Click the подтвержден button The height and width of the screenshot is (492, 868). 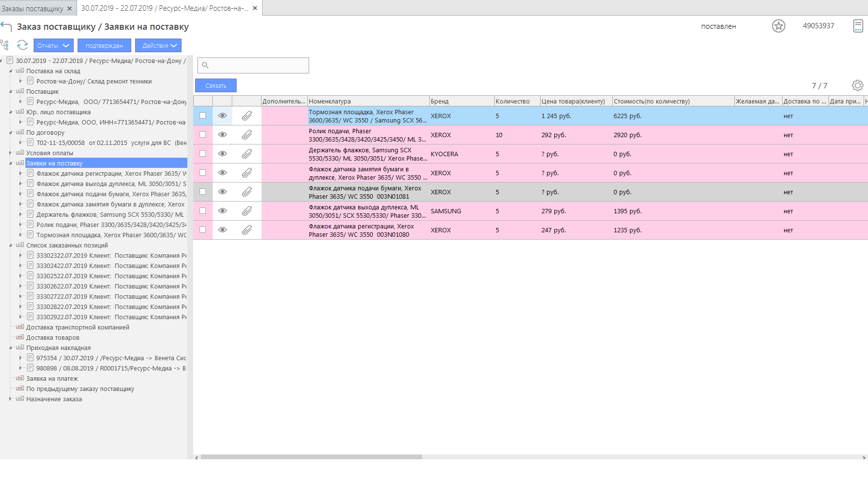point(104,45)
